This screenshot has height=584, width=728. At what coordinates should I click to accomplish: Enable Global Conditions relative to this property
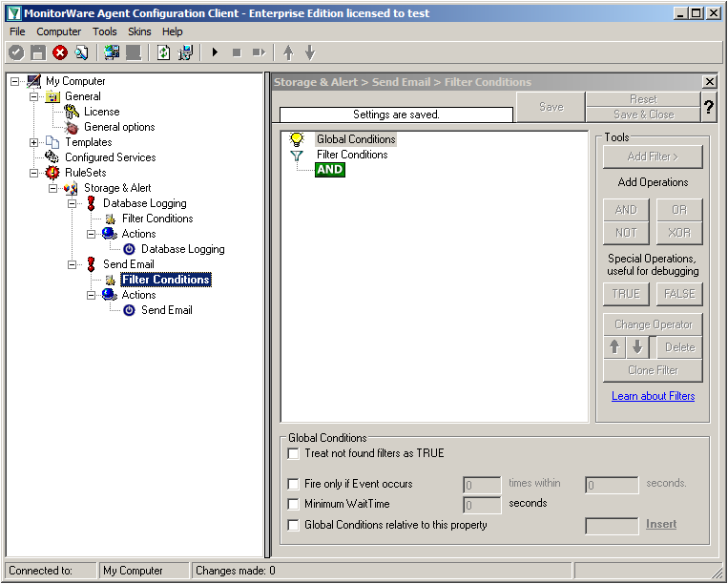pos(294,525)
